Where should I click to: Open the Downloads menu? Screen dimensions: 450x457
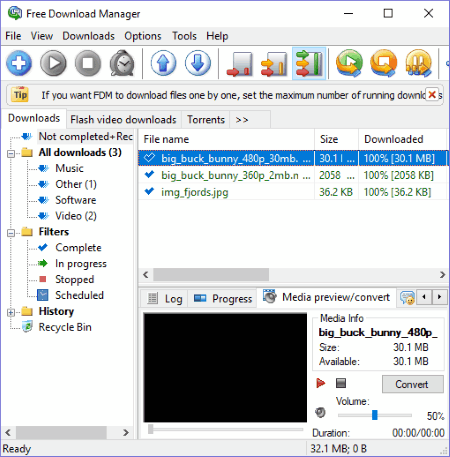coord(88,36)
